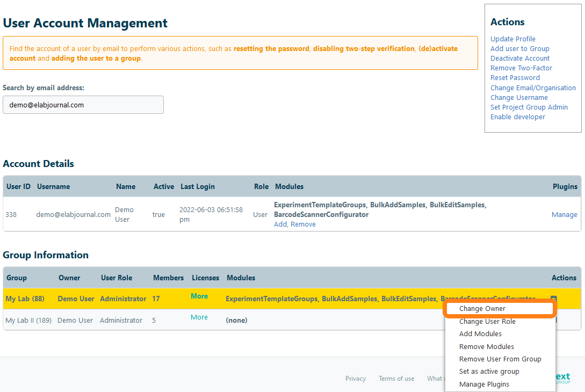Expand More licenses for My Lab (88)
The height and width of the screenshot is (392, 585).
pos(199,296)
